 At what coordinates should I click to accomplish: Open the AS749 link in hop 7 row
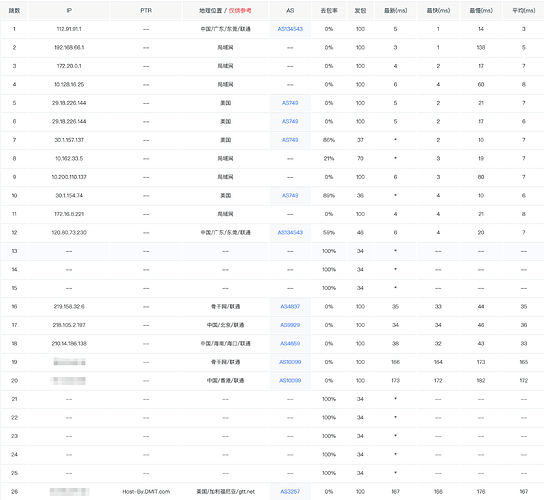(290, 140)
